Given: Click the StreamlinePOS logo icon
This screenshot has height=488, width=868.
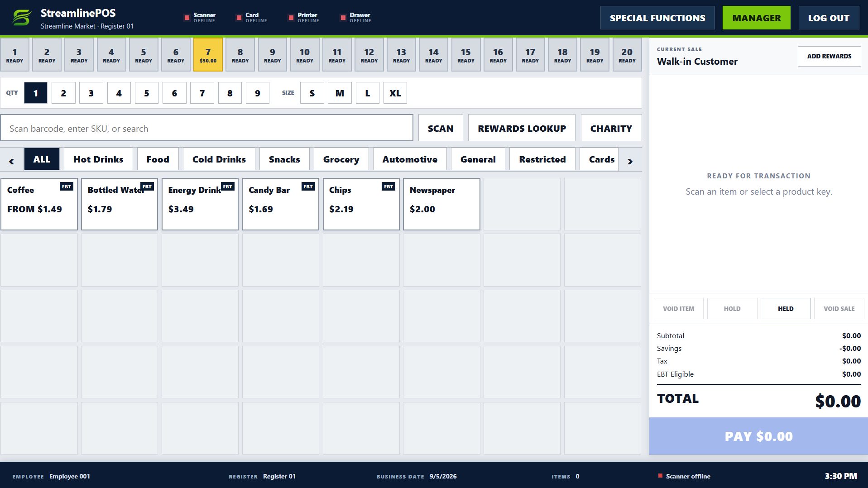Looking at the screenshot, I should click(22, 18).
